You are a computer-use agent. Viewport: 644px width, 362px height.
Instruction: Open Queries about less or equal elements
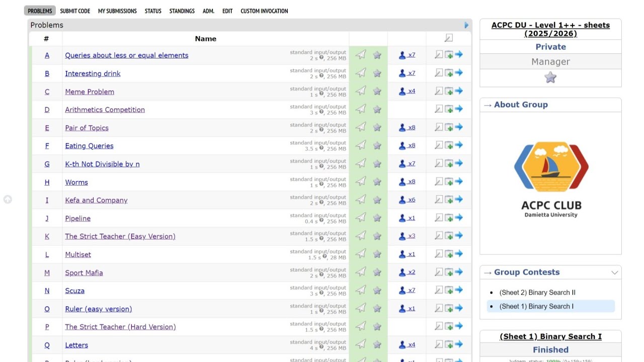127,55
